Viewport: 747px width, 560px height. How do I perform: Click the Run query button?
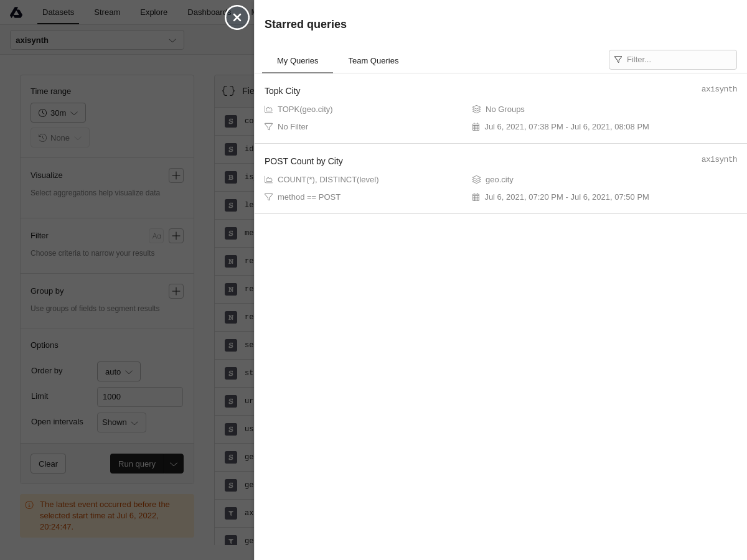point(137,464)
